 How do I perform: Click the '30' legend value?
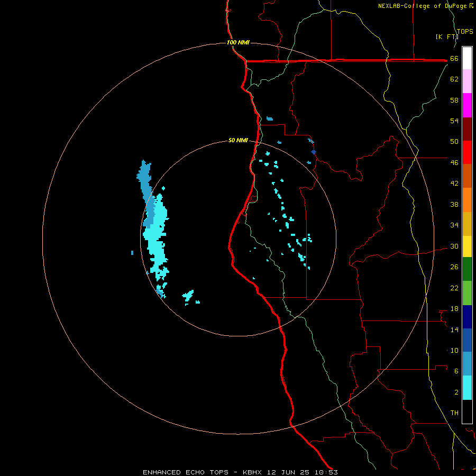click(454, 246)
